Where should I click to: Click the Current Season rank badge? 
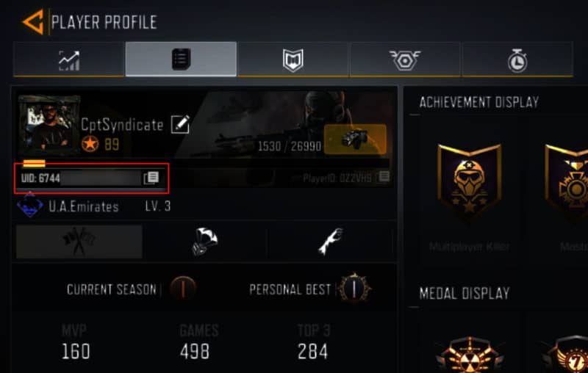click(x=182, y=289)
